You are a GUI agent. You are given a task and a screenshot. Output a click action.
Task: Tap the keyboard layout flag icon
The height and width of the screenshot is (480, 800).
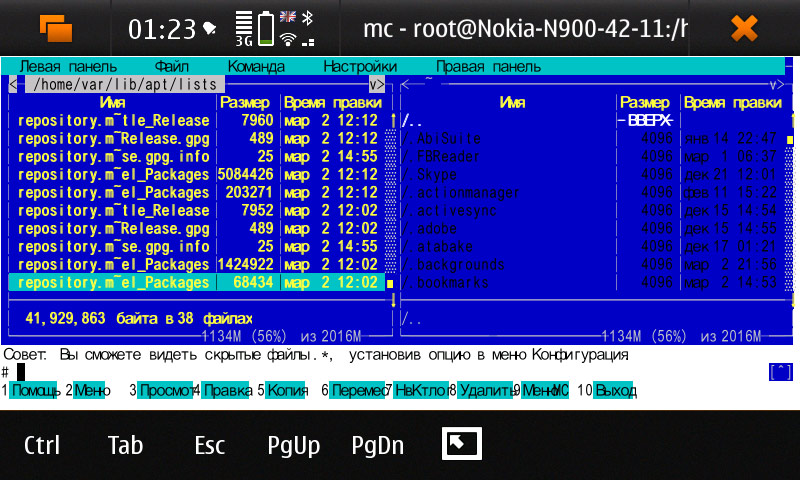[x=288, y=17]
